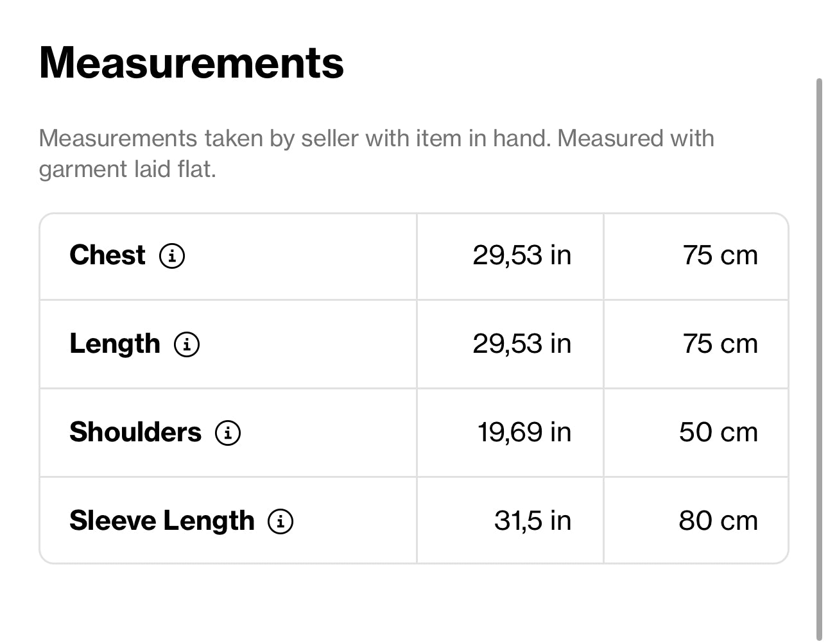Click the Chest value in centimeters
The width and height of the screenshot is (828, 644).
coord(720,255)
